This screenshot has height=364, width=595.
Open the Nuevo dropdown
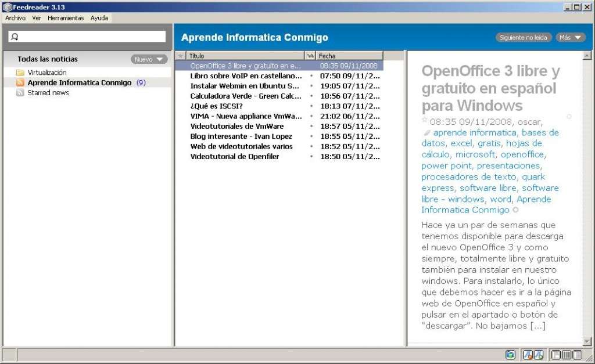[x=148, y=59]
